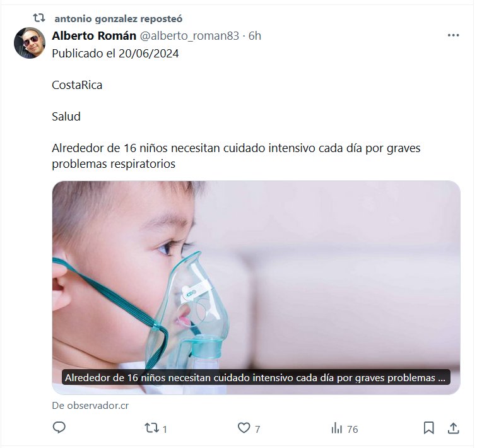Screen dimensions: 477x448
Task: Open the three-dot more options menu
Action: click(x=453, y=35)
